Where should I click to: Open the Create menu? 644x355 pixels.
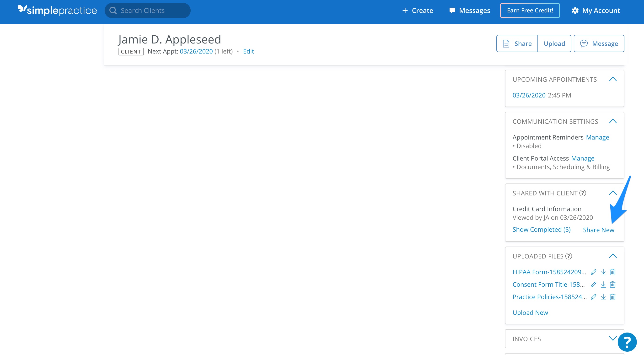[418, 11]
